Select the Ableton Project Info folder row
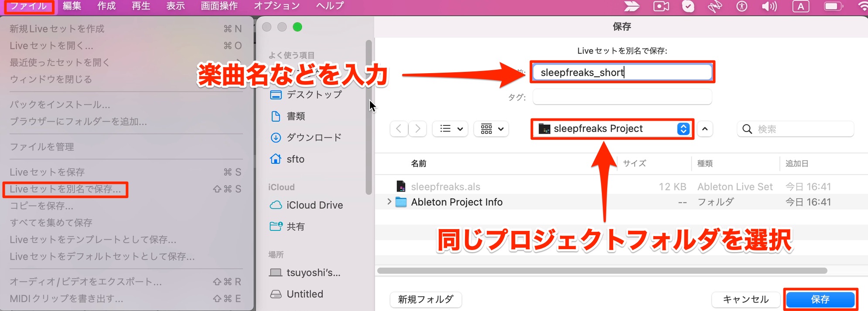The image size is (868, 311). 622,202
